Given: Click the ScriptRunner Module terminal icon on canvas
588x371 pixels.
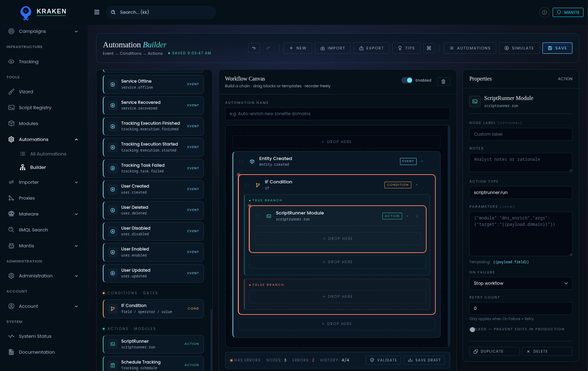Looking at the screenshot, I should pyautogui.click(x=269, y=216).
